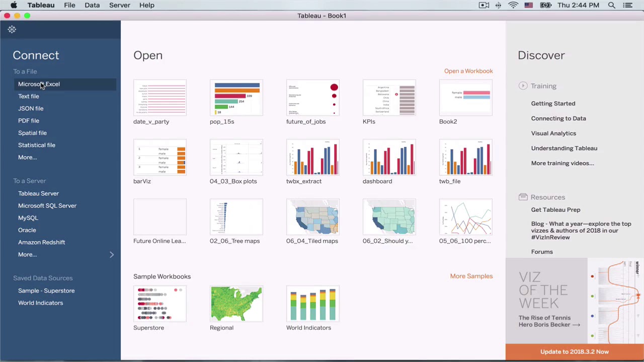Open the Data menu
Screen dimensions: 644x362
coord(92,5)
